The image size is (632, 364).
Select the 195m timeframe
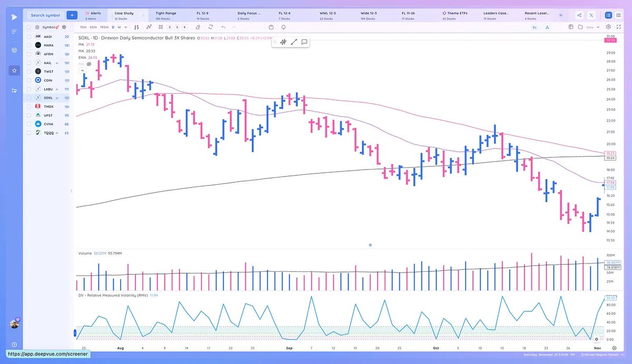click(104, 27)
